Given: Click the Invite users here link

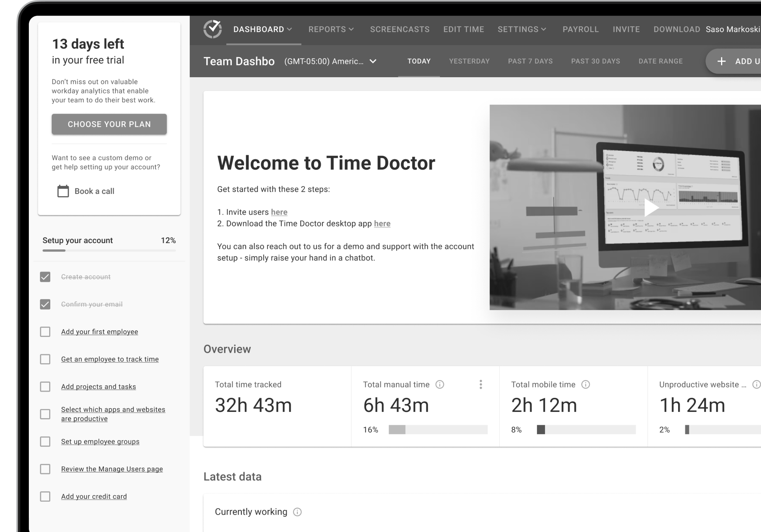Looking at the screenshot, I should pos(279,212).
